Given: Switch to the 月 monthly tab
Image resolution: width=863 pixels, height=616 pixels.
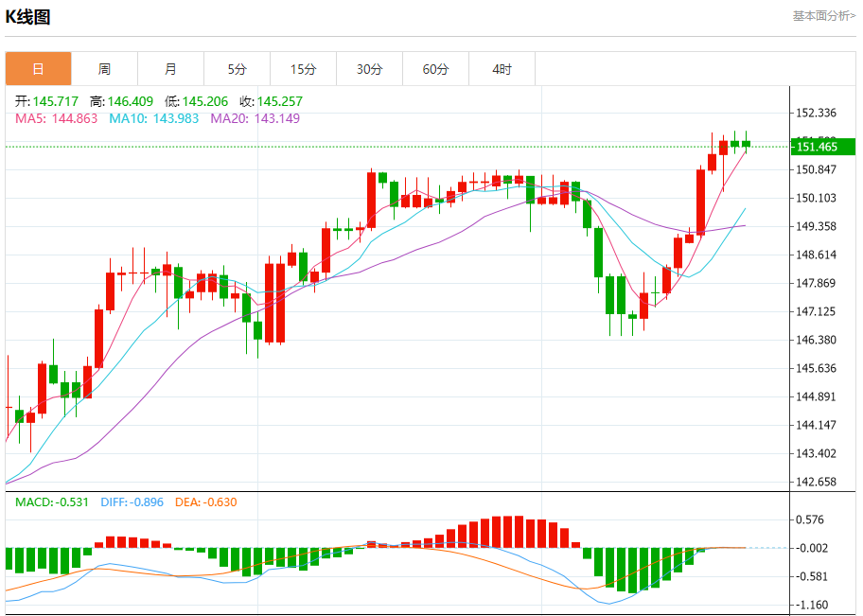Looking at the screenshot, I should [170, 69].
